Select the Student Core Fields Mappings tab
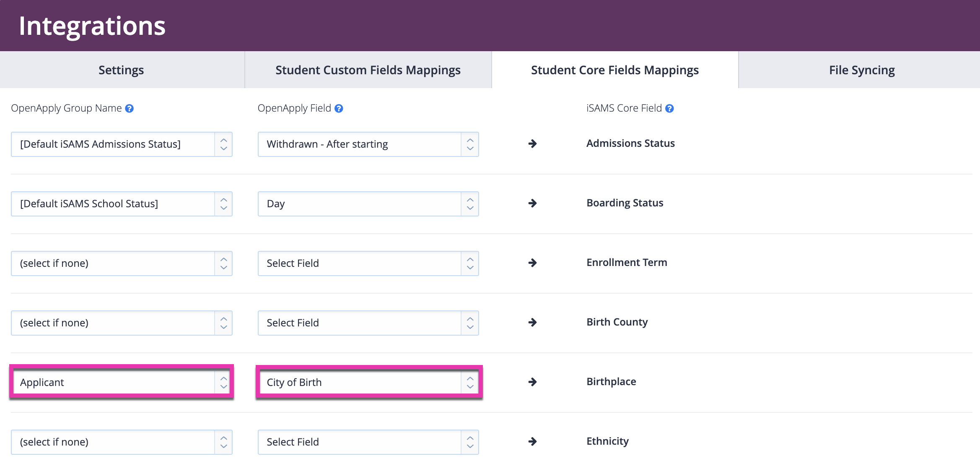 [x=614, y=70]
